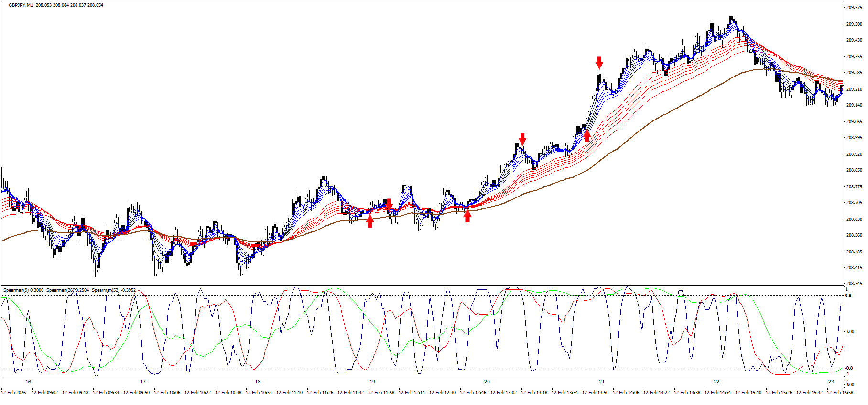The height and width of the screenshot is (405, 868).
Task: Click the 12 Feb 09:02 time label
Action: pos(44,393)
